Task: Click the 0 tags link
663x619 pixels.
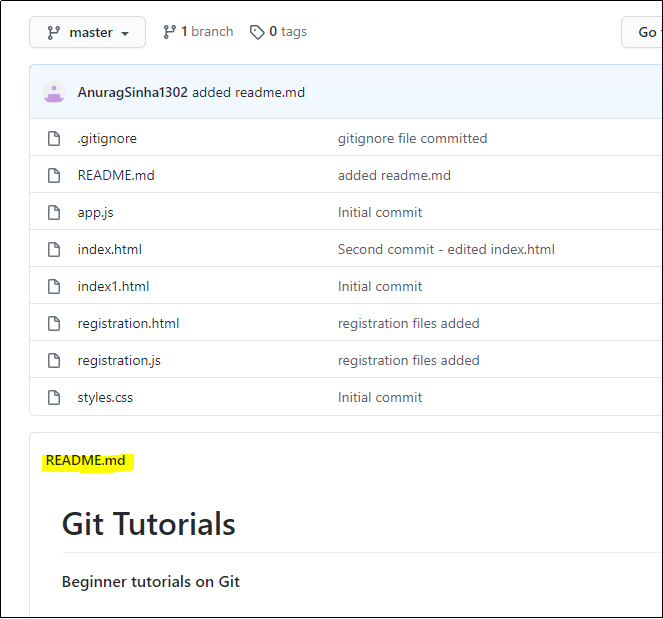Action: 279,32
